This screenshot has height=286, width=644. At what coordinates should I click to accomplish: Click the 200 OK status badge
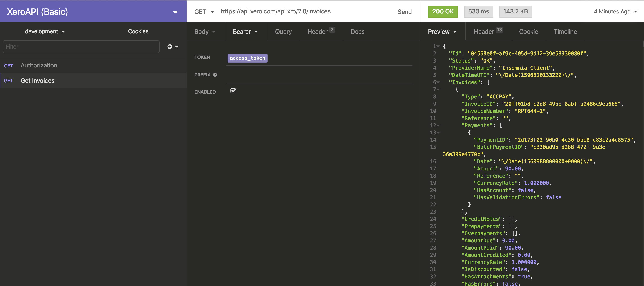point(443,11)
